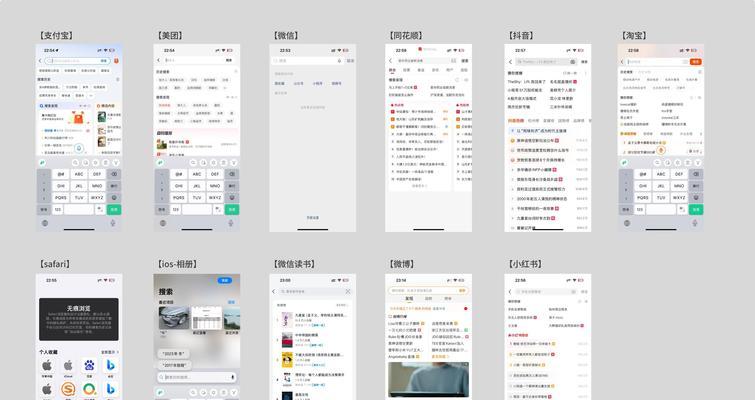Viewport: 755px width, 400px height.
Task: Tap the microphone in the ios-相册 search field
Action: (x=233, y=377)
